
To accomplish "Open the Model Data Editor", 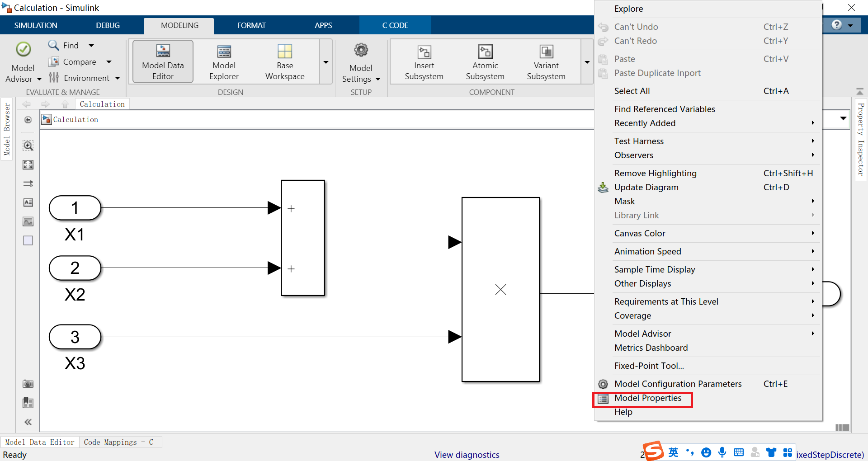I will 163,62.
